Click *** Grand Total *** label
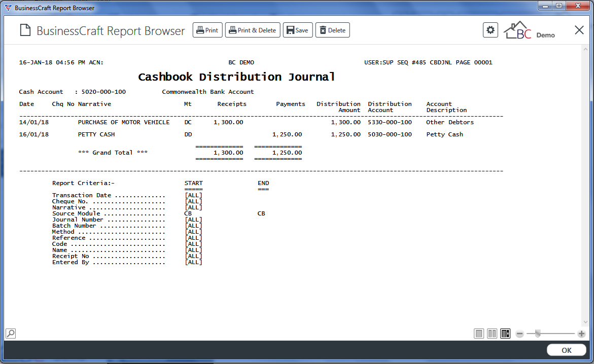Viewport: 594px width, 364px height. [113, 152]
